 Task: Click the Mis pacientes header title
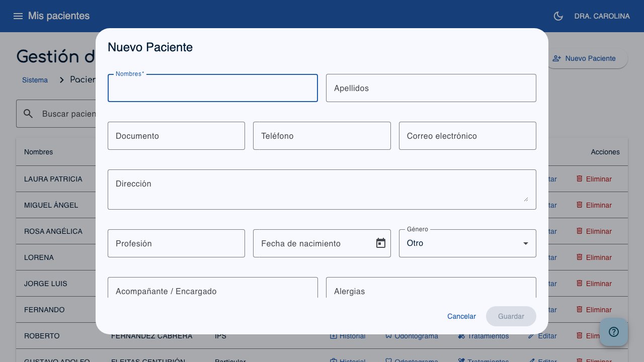(59, 16)
